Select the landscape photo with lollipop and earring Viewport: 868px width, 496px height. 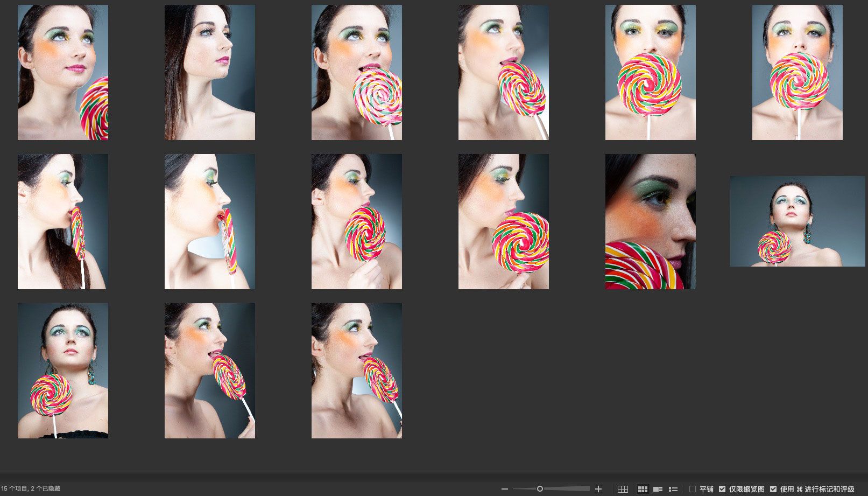[x=797, y=221]
